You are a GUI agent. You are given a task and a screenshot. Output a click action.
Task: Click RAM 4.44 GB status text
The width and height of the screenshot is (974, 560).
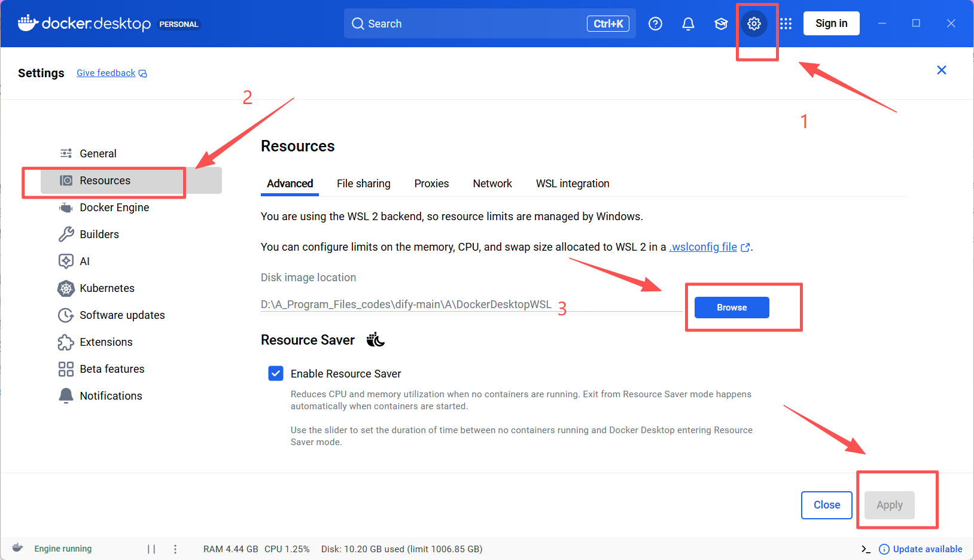tap(231, 549)
